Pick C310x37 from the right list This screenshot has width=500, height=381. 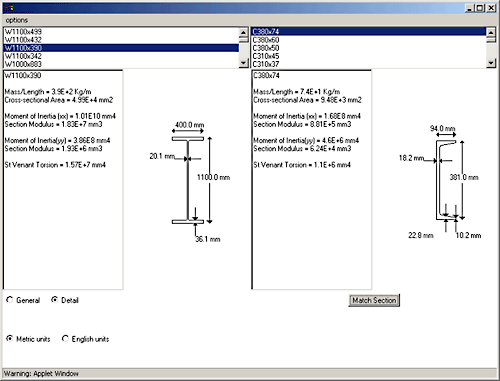[x=369, y=64]
